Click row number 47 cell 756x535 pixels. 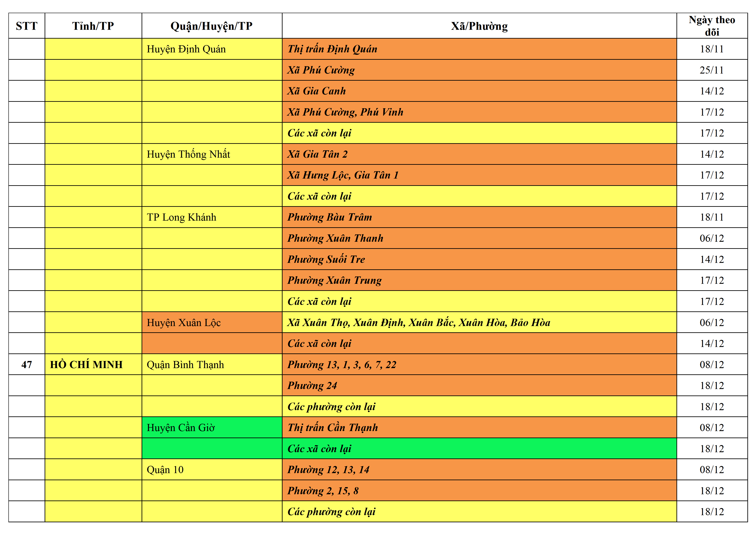tap(27, 364)
